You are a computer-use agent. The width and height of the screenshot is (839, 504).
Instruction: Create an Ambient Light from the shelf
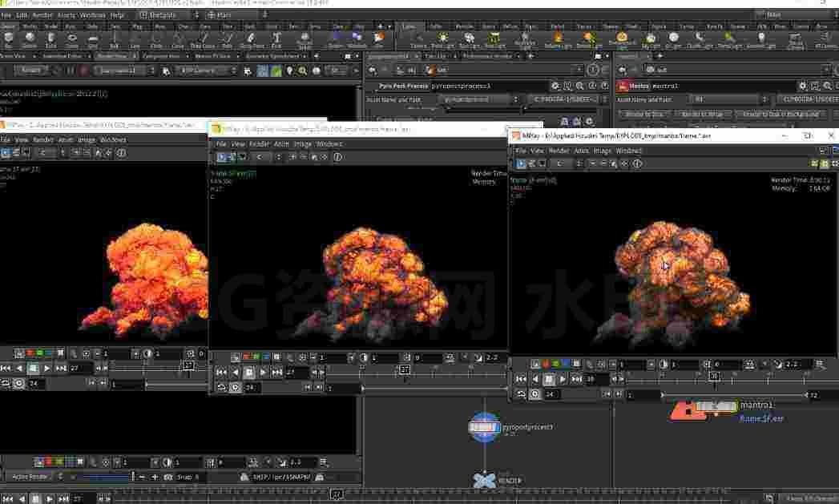(761, 39)
